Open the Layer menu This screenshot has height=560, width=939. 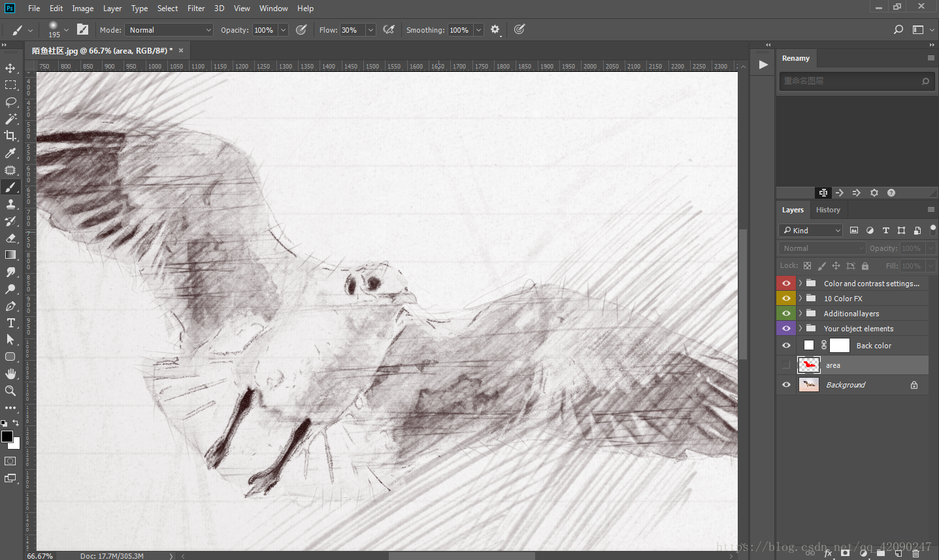(112, 8)
